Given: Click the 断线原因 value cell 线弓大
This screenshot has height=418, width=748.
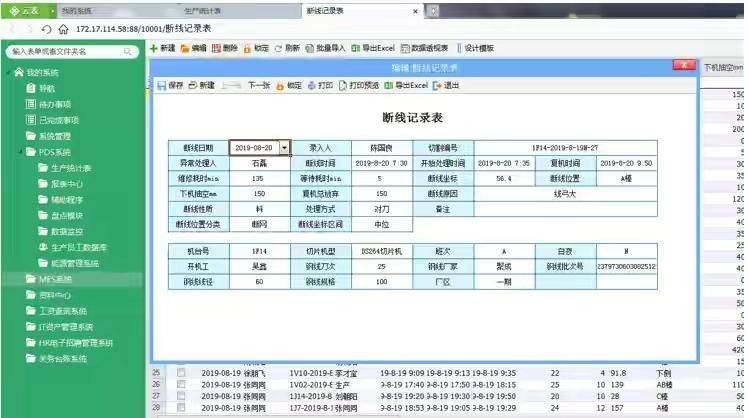Looking at the screenshot, I should click(x=565, y=194).
